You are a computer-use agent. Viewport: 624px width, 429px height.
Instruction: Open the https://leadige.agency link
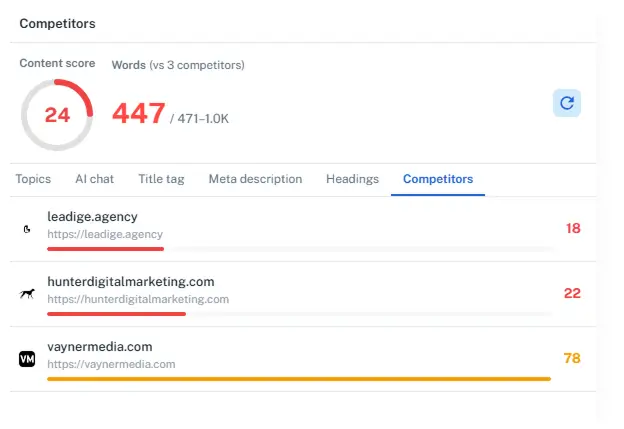click(x=105, y=234)
